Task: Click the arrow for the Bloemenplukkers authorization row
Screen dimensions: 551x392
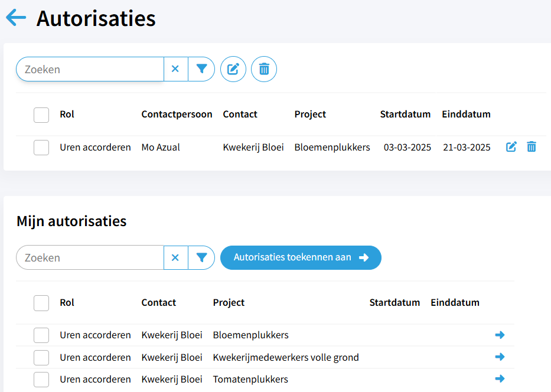Action: click(500, 335)
